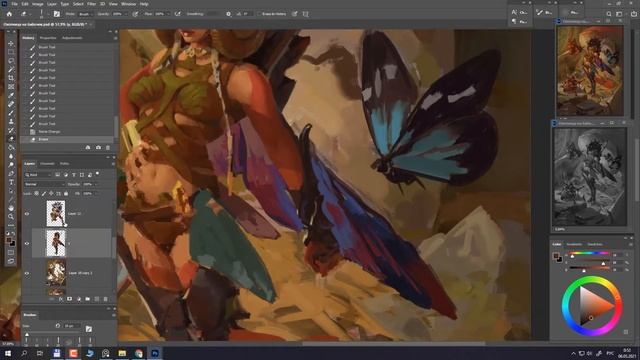Hide the 'Layer 20 copy 2' layer
Screen dimensions: 640x360
tap(27, 273)
